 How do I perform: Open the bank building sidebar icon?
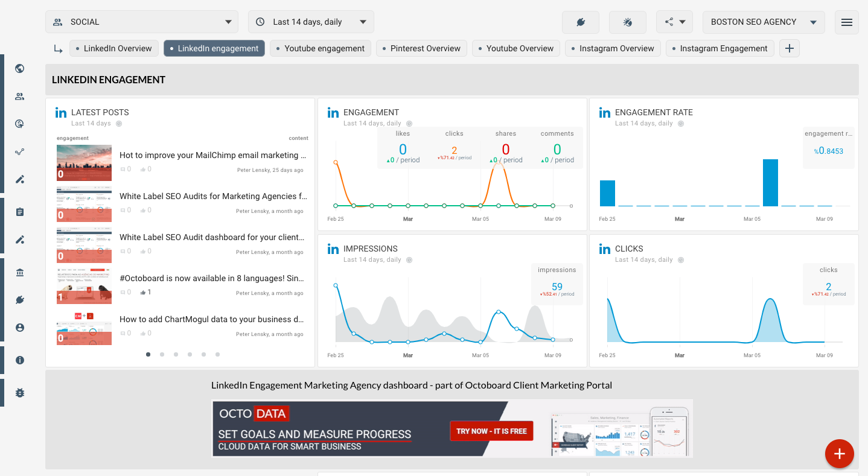coord(20,273)
